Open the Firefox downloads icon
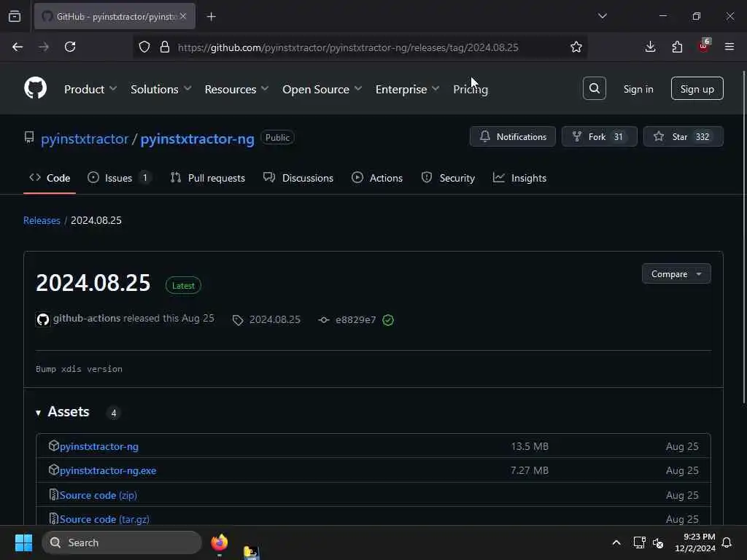Image resolution: width=747 pixels, height=560 pixels. coord(650,47)
